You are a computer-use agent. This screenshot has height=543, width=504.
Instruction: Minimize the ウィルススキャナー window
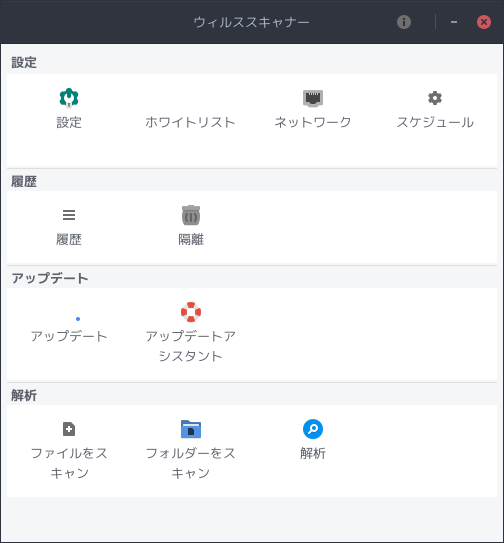click(454, 22)
